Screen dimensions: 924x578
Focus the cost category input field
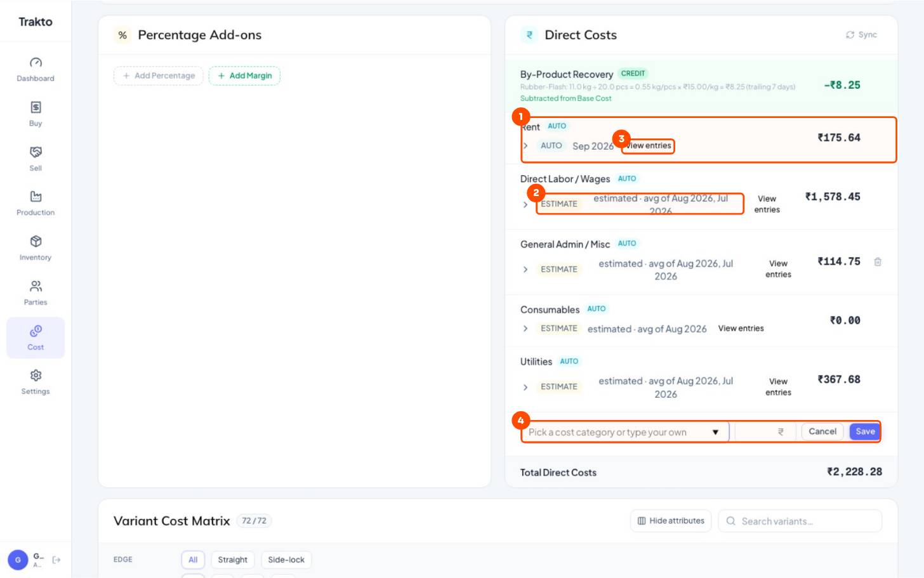coord(624,432)
